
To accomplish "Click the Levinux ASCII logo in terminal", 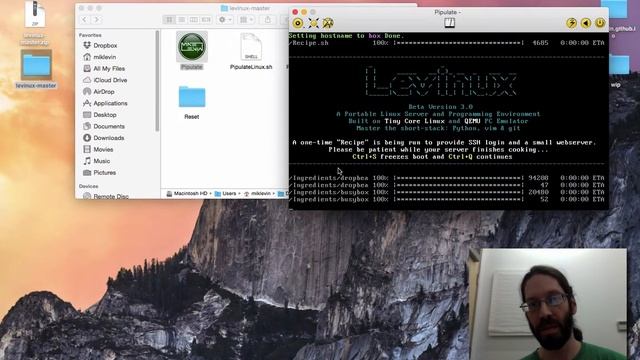I will pyautogui.click(x=440, y=82).
